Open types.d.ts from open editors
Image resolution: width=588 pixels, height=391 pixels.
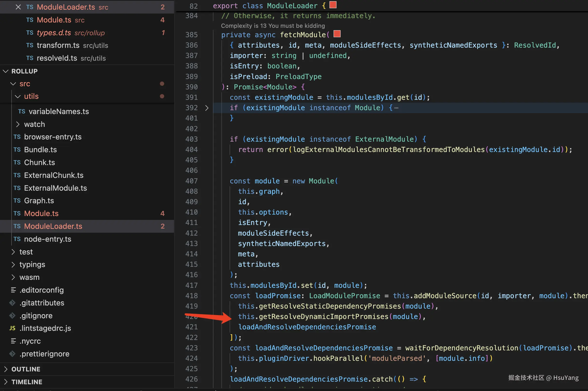(x=54, y=33)
